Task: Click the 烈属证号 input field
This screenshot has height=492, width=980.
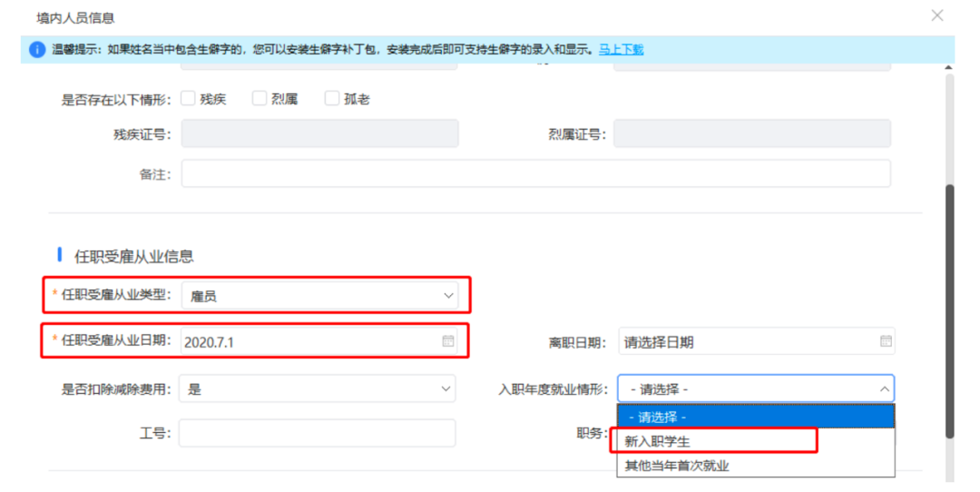Action: (x=752, y=133)
